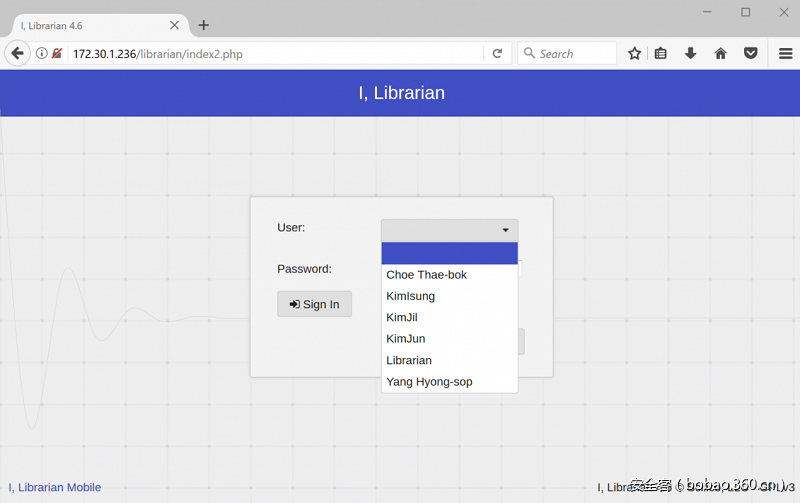Click the Sign In button
The height and width of the screenshot is (503, 800).
pyautogui.click(x=314, y=305)
